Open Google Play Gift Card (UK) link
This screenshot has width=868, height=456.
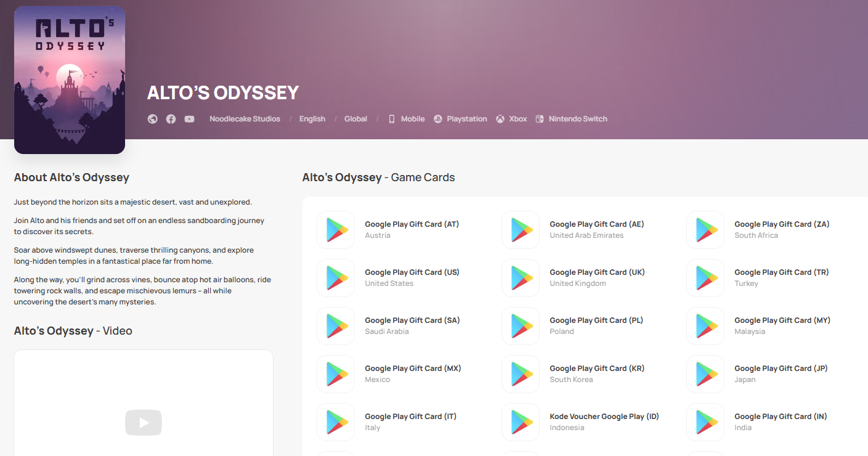[x=597, y=272]
